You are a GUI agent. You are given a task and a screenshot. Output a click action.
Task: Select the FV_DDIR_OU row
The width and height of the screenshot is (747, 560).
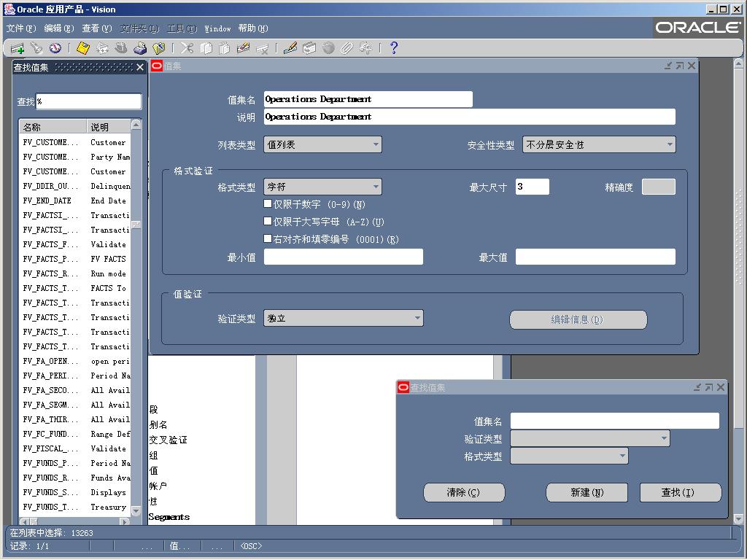[x=76, y=186]
